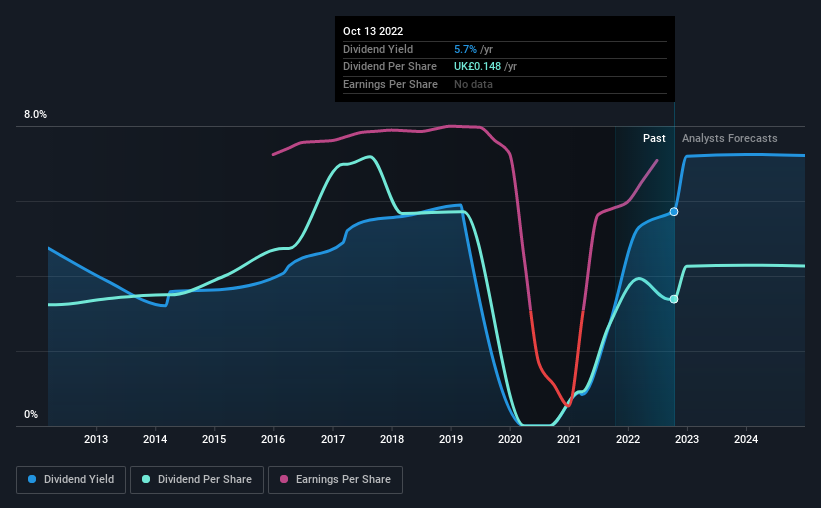Click the pink Earnings Per Share legend dot
The width and height of the screenshot is (821, 508).
284,479
